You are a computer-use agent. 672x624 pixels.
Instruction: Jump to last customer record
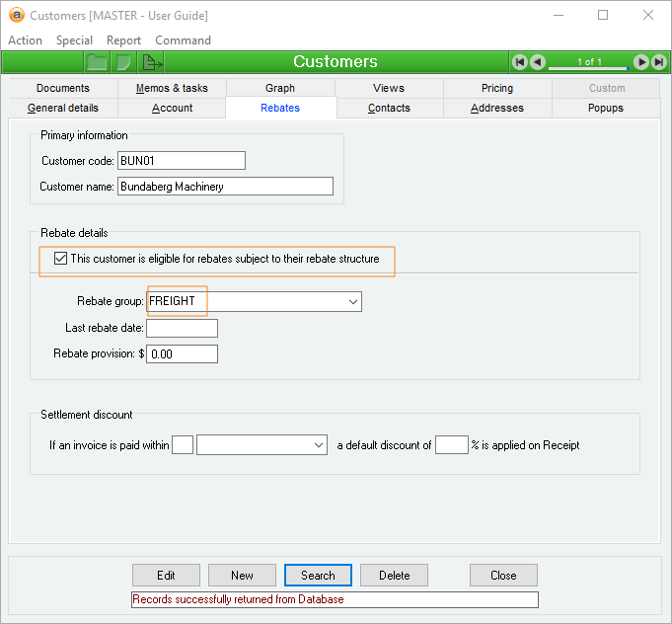(x=658, y=62)
